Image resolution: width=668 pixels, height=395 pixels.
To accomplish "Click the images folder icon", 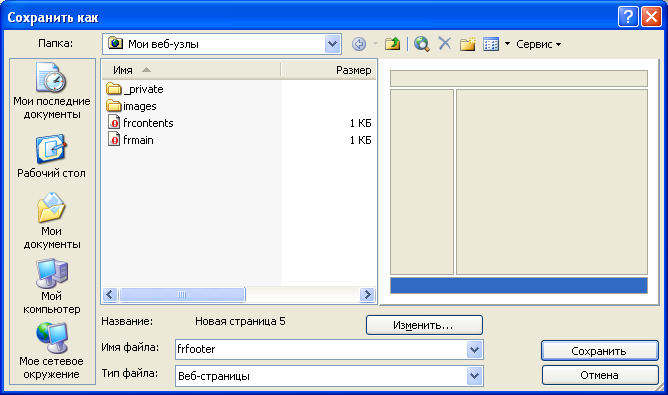I will pos(114,106).
